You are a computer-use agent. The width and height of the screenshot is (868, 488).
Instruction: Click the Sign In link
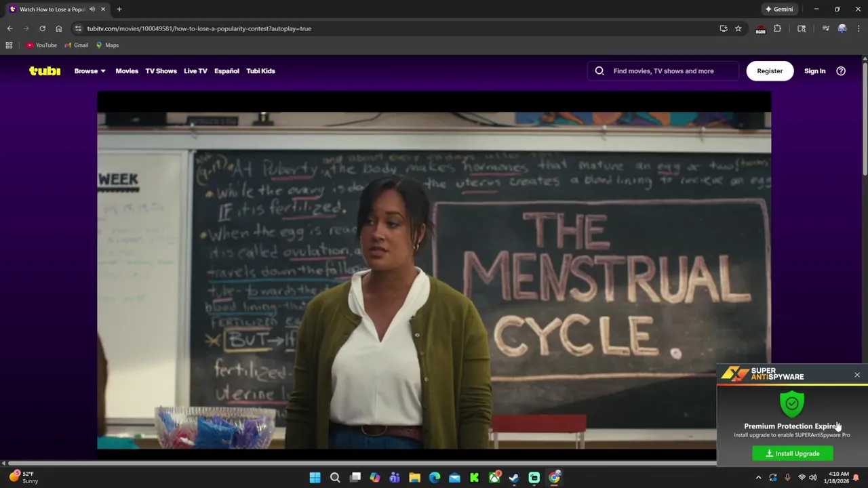814,70
